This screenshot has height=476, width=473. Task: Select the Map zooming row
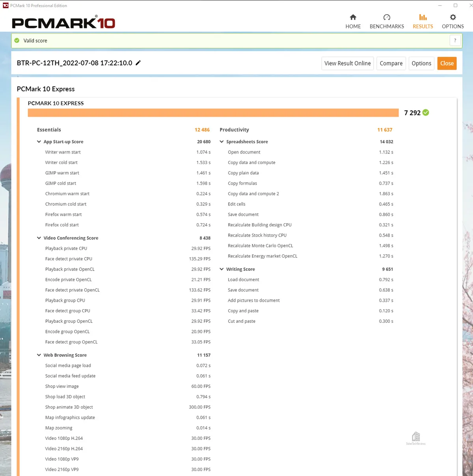[128, 428]
